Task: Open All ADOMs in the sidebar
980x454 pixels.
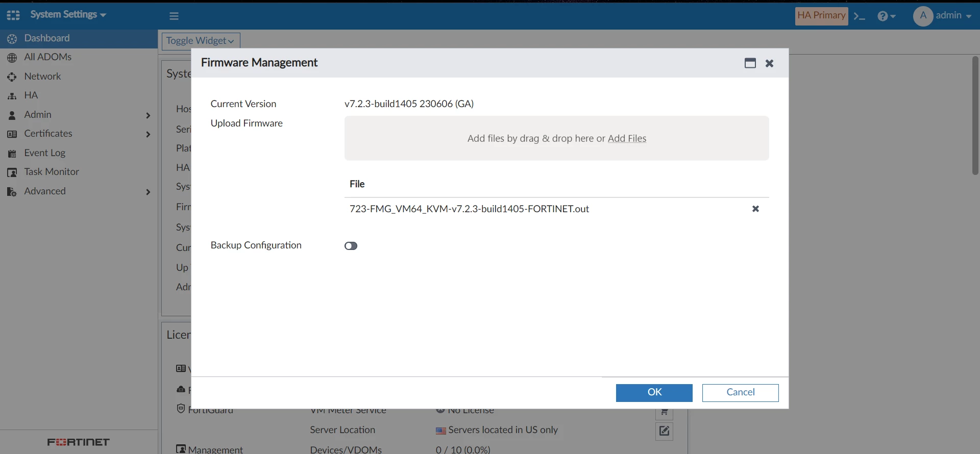Action: click(x=79, y=57)
